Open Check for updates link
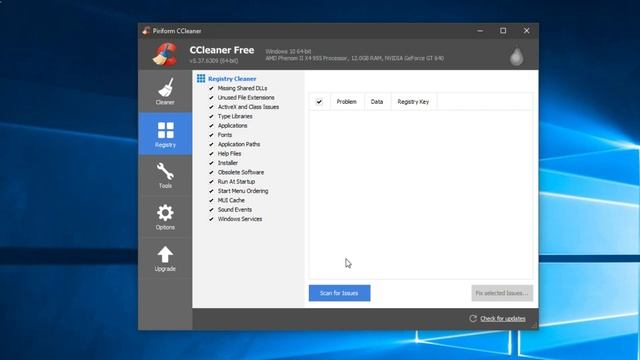The height and width of the screenshot is (360, 640). 503,319
